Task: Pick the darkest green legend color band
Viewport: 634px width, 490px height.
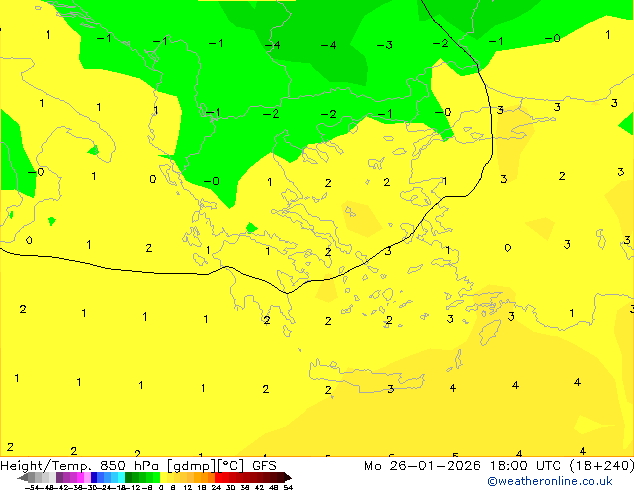Action: 129,477
